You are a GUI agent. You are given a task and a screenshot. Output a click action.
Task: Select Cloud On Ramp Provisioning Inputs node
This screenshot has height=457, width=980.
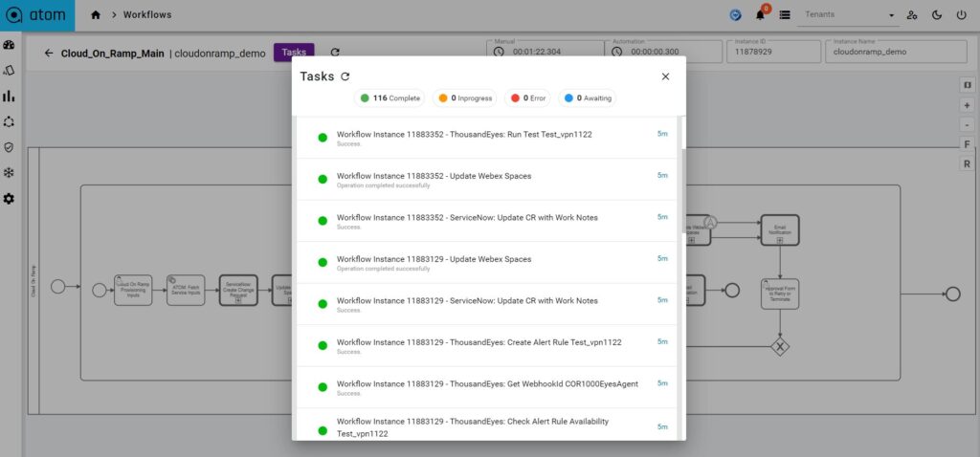(133, 291)
